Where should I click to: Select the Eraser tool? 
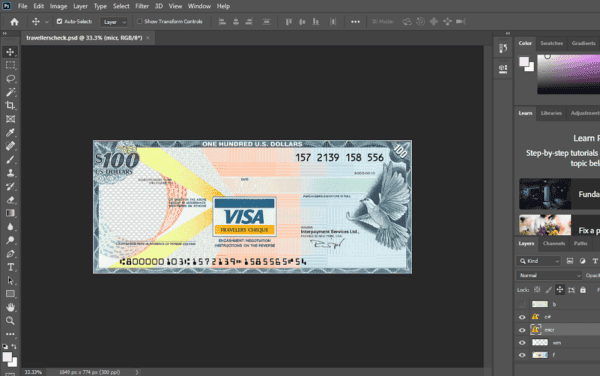pyautogui.click(x=10, y=200)
